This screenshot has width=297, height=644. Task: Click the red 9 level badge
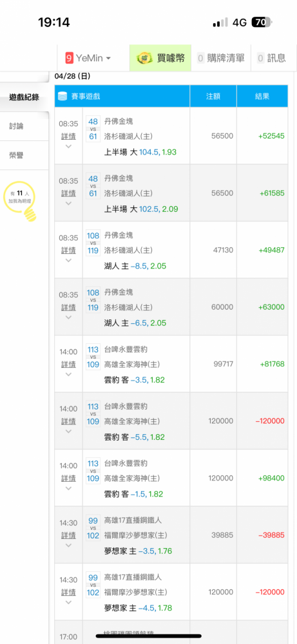69,59
